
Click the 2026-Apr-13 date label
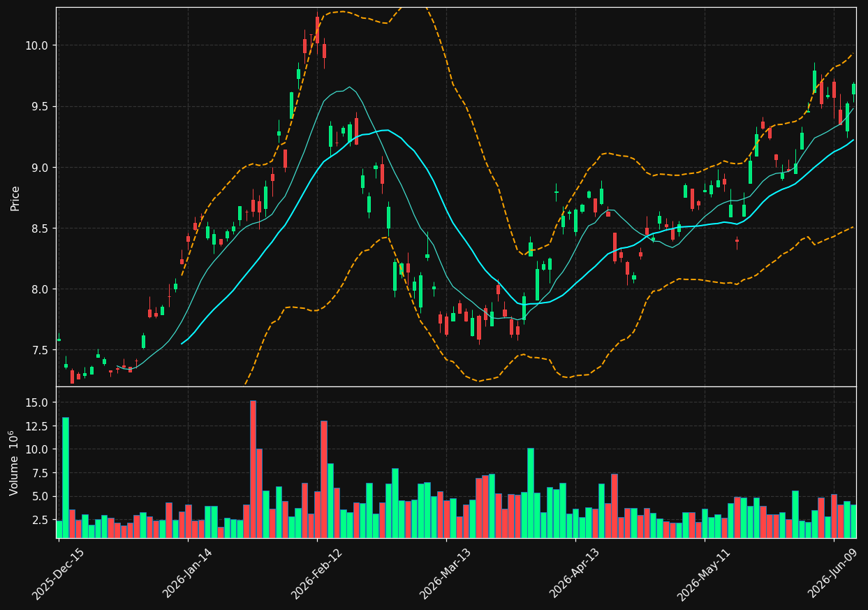tap(575, 574)
